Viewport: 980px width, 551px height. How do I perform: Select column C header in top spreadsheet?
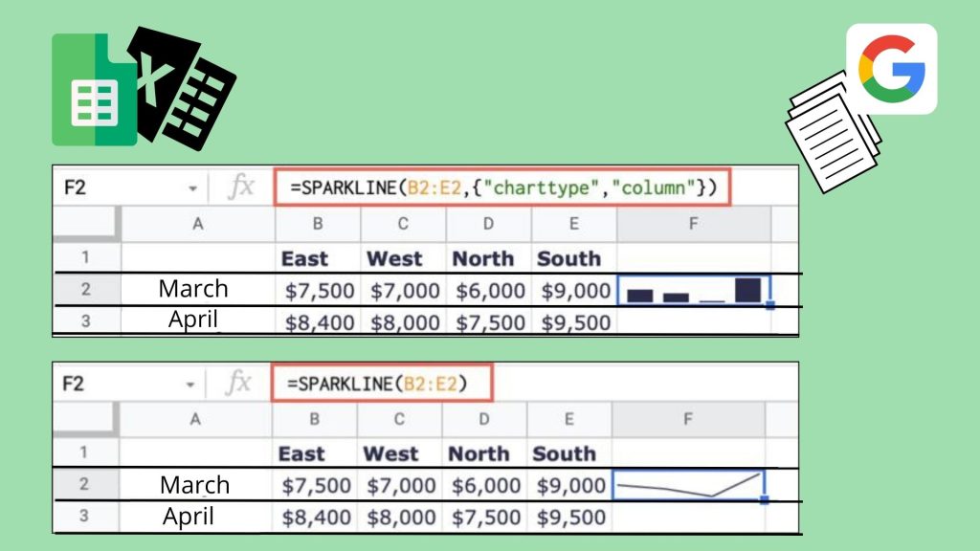coord(403,224)
